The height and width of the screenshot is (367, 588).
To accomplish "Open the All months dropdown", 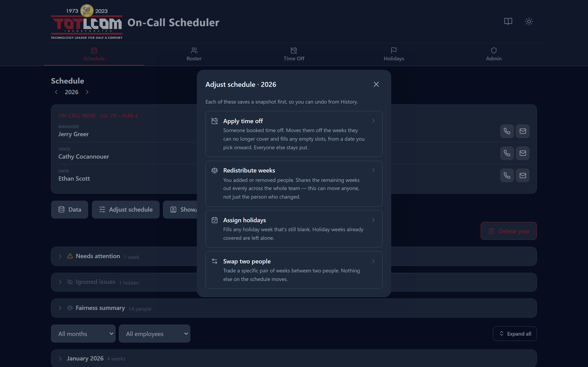I will coord(83,334).
